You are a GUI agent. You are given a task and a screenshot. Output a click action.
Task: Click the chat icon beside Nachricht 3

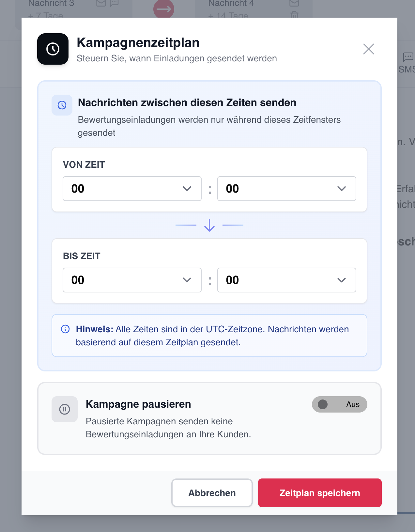point(114,3)
